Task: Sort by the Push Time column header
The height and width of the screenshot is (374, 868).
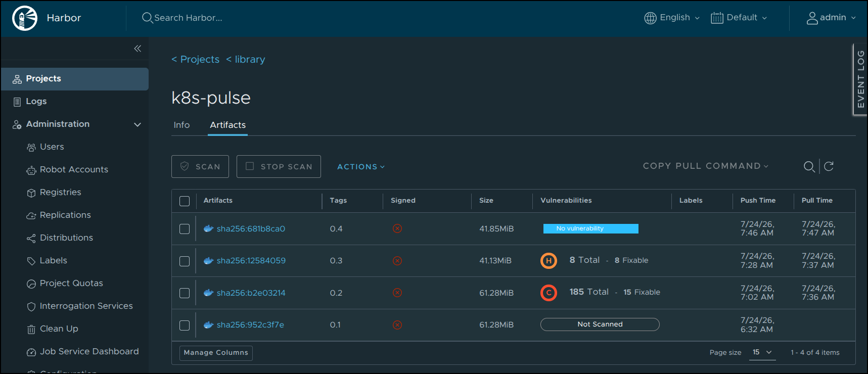Action: click(x=758, y=201)
